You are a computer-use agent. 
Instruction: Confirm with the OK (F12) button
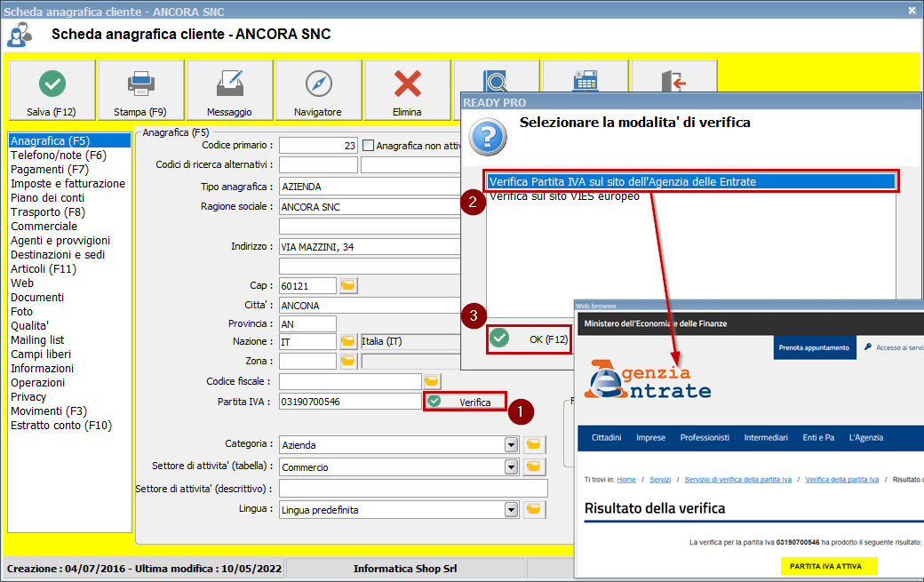(530, 339)
